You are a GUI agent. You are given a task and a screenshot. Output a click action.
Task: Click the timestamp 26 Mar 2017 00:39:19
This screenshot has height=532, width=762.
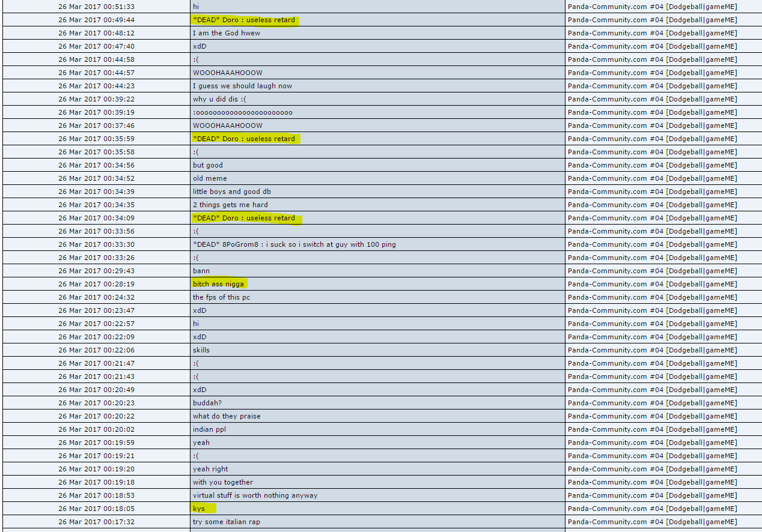pos(96,112)
